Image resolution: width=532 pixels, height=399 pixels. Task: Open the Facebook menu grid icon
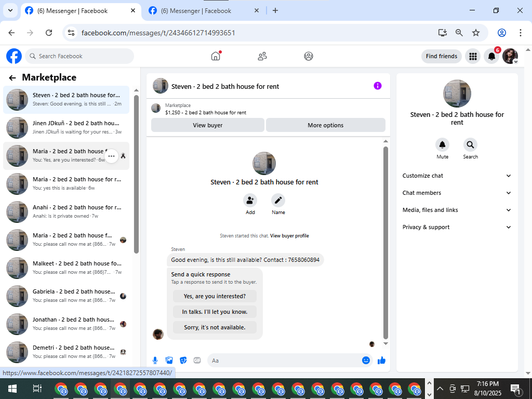(x=473, y=56)
